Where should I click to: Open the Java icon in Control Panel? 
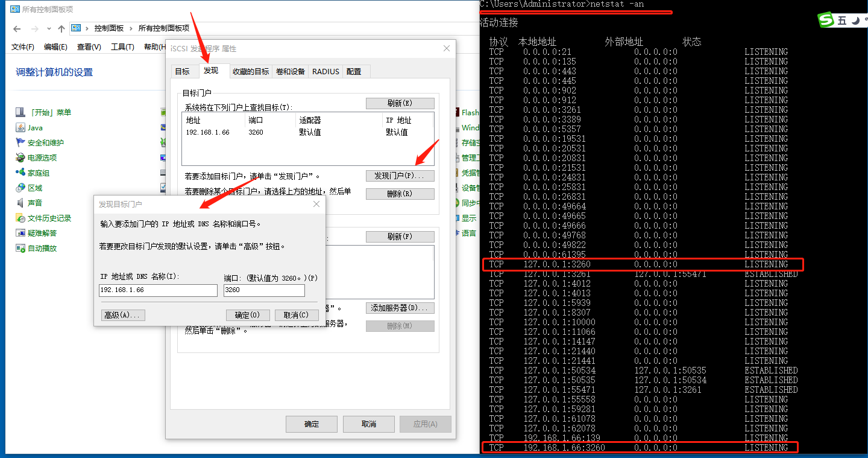[20, 127]
